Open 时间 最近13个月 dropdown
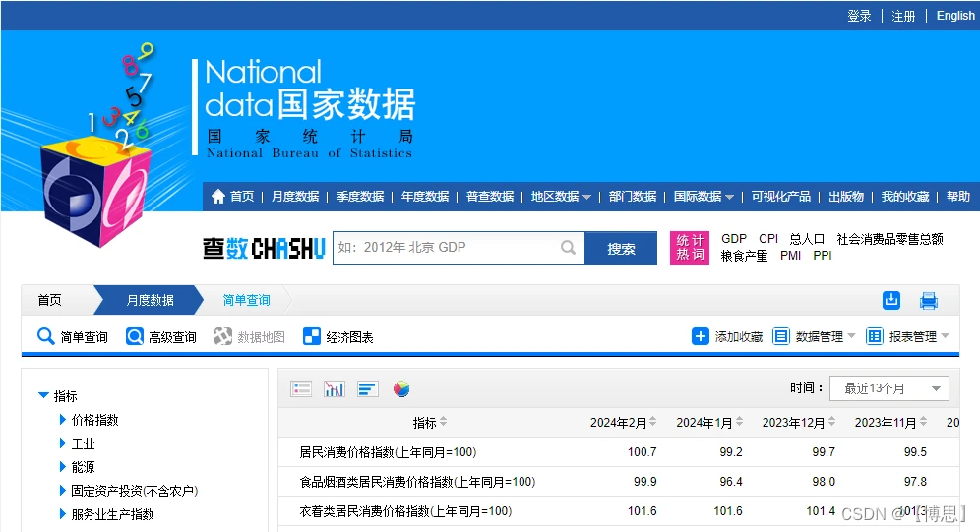 coord(888,388)
